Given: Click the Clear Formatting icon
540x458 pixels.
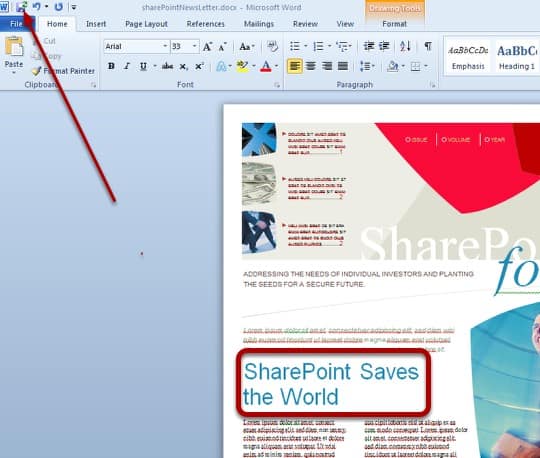Looking at the screenshot, I should pyautogui.click(x=272, y=46).
